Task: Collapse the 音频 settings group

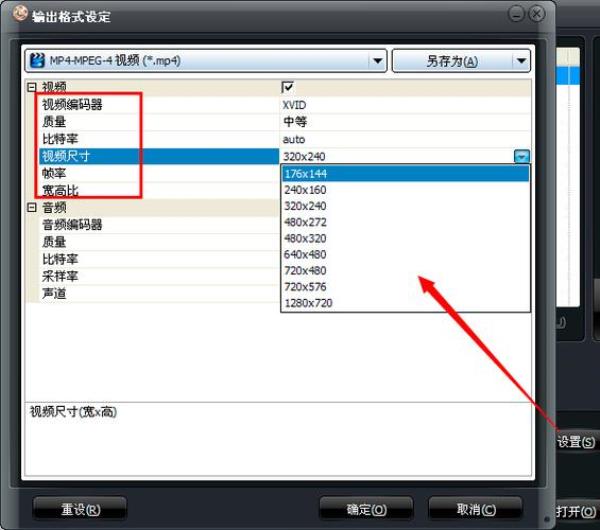Action: coord(31,208)
